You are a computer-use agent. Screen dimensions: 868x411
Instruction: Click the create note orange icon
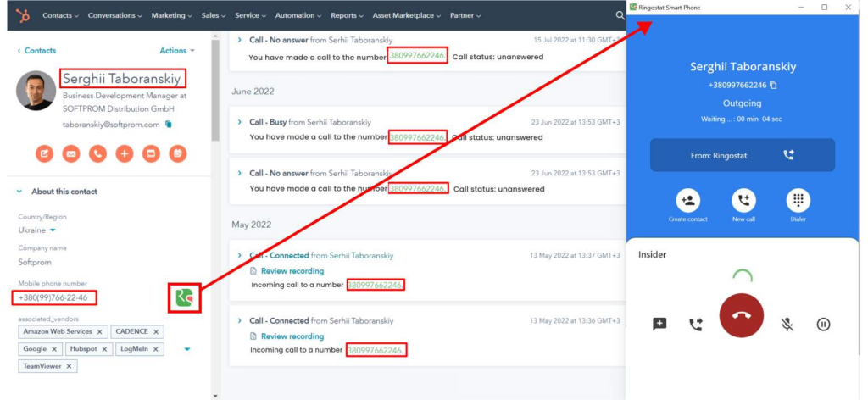coord(45,153)
